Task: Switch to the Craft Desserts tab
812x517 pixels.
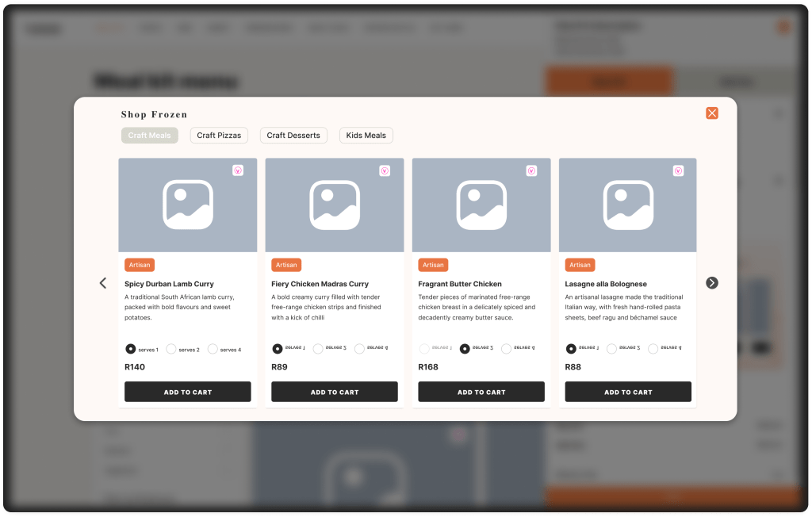Action: [x=293, y=136]
